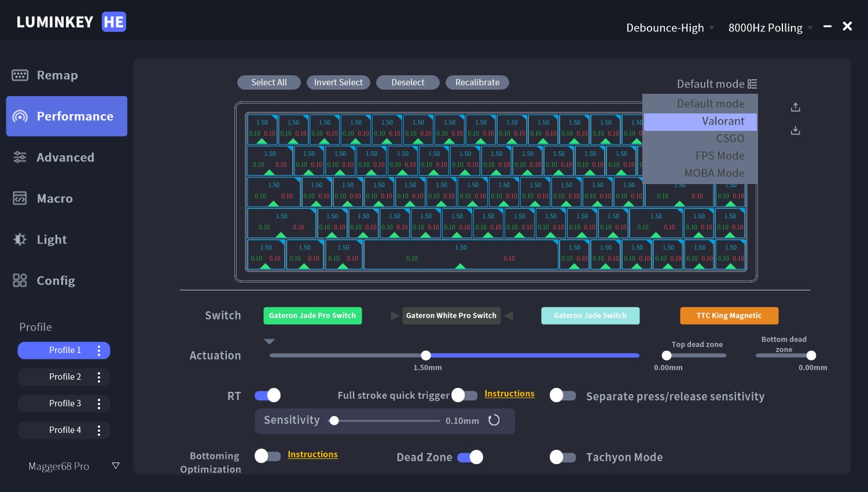Switch to Profile 3
This screenshot has width=868, height=492.
click(64, 403)
